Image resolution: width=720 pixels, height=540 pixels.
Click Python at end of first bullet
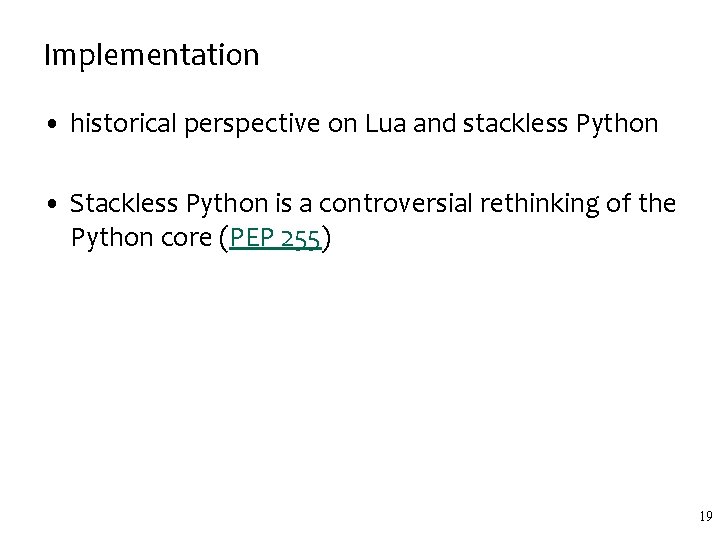click(x=617, y=124)
